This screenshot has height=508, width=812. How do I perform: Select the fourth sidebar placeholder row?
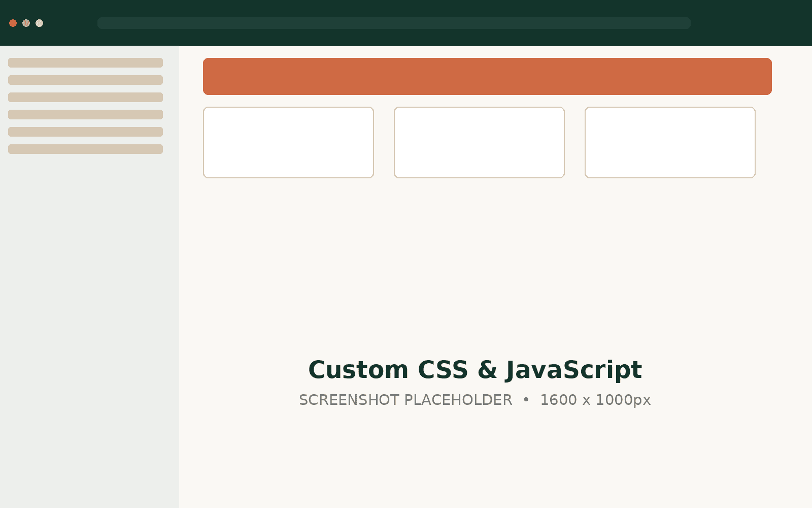(x=85, y=114)
